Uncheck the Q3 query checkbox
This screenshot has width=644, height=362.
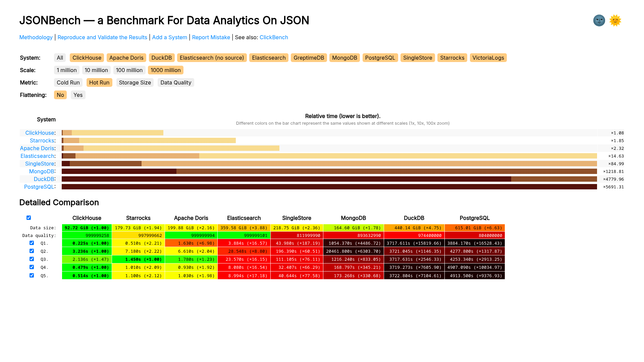(32, 259)
